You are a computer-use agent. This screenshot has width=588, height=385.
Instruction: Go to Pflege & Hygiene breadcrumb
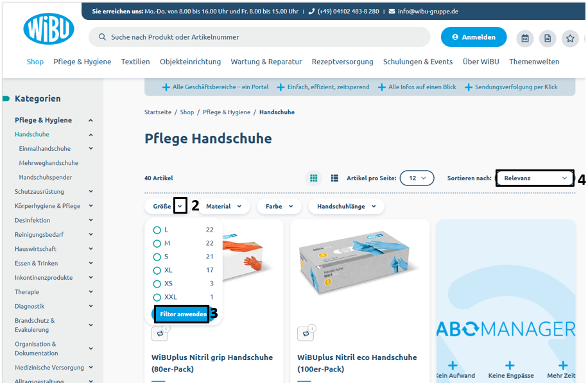[227, 112]
